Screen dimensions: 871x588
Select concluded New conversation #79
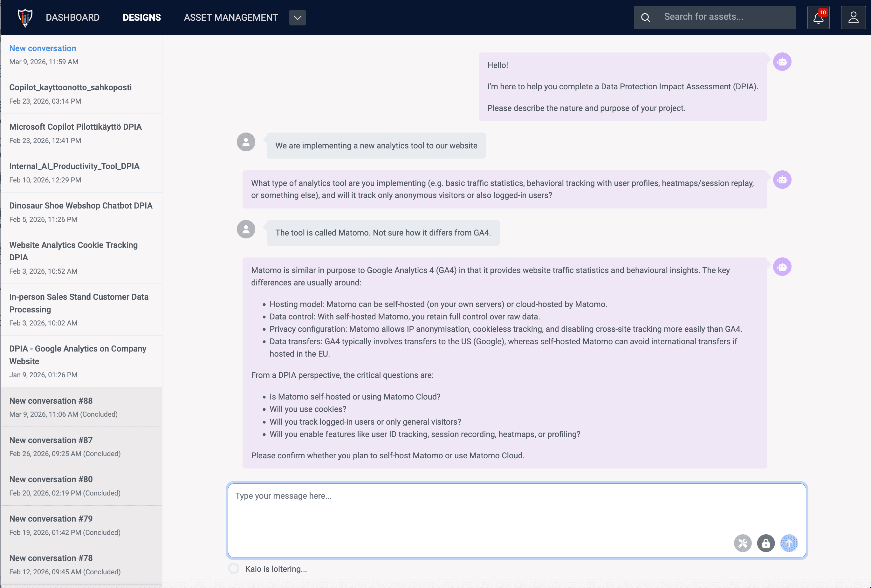pyautogui.click(x=81, y=525)
